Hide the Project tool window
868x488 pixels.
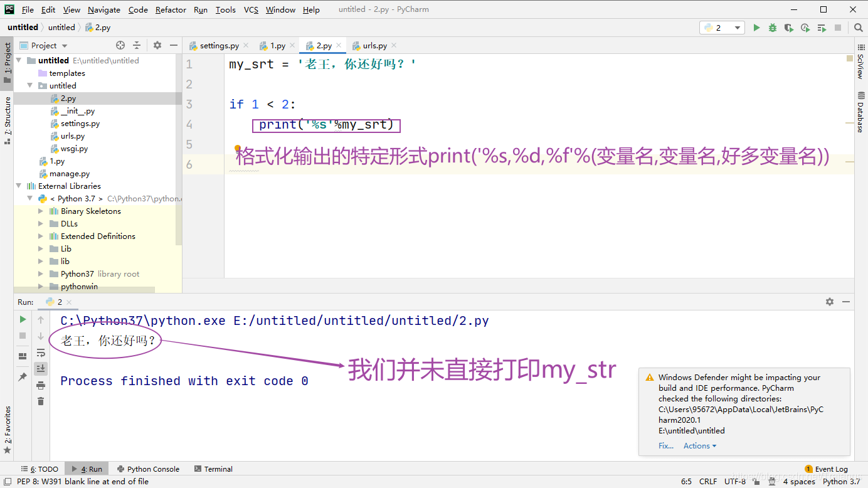173,45
